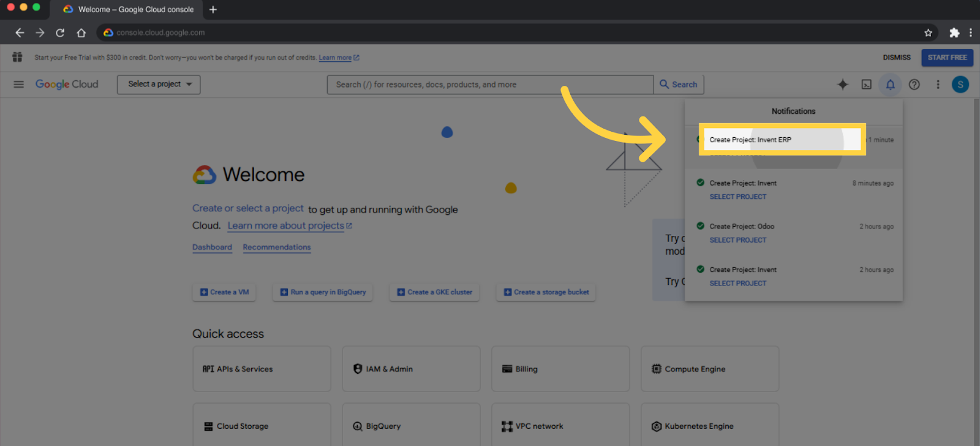Follow the Create or select a project link
Screen dimensions: 980x446
pyautogui.click(x=248, y=208)
